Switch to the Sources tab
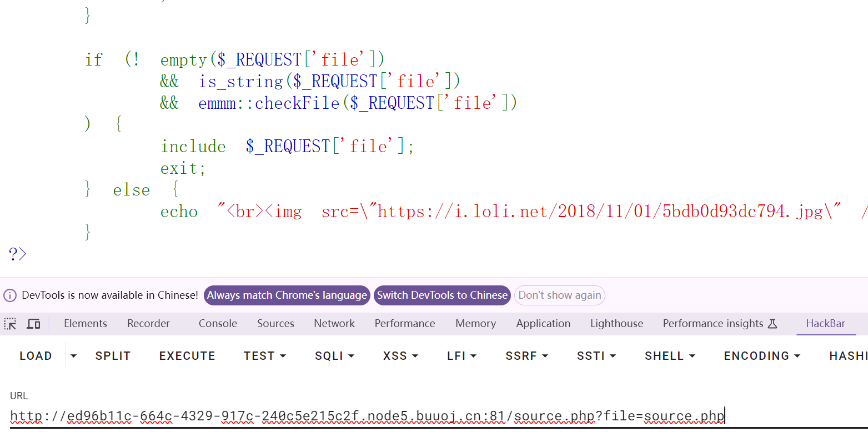 [x=275, y=324]
